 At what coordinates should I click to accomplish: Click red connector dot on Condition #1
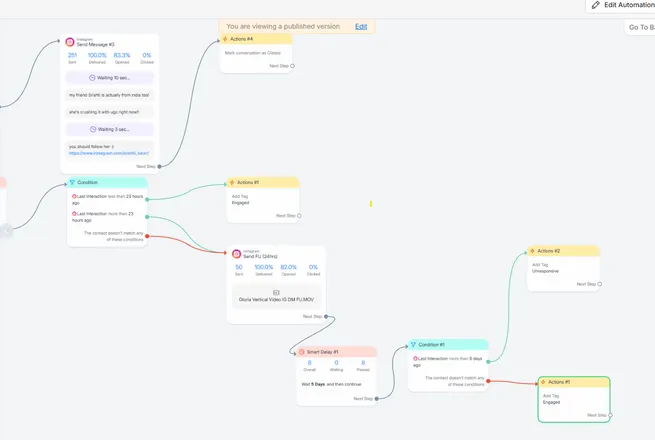[488, 381]
